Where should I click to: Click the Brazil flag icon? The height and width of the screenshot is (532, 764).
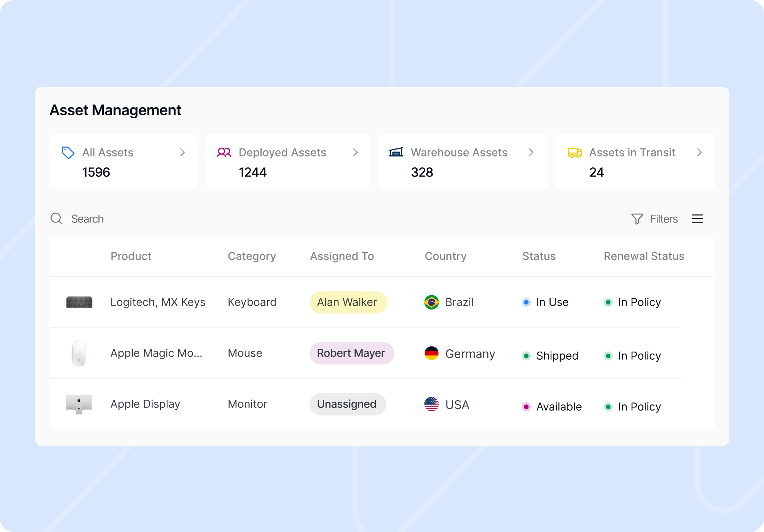click(x=431, y=302)
